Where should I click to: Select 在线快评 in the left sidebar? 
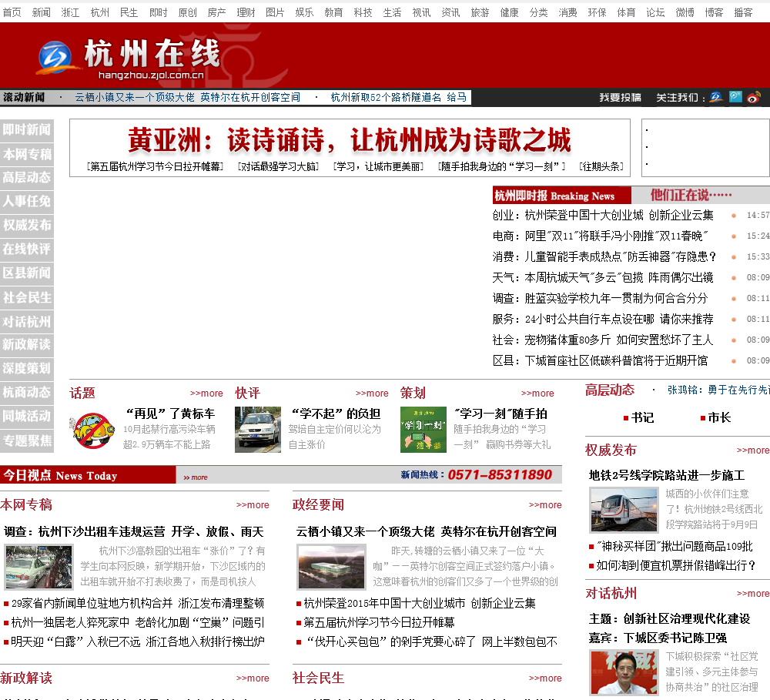click(x=26, y=249)
